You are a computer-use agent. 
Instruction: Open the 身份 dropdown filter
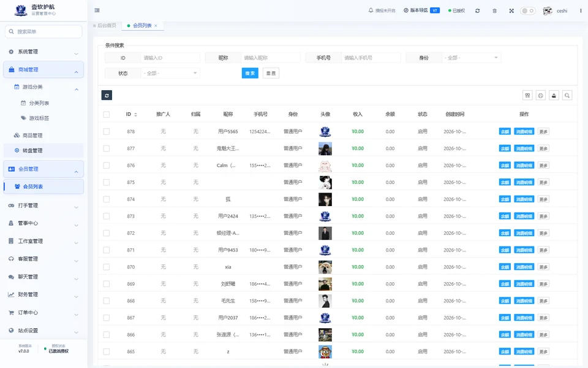pyautogui.click(x=471, y=58)
